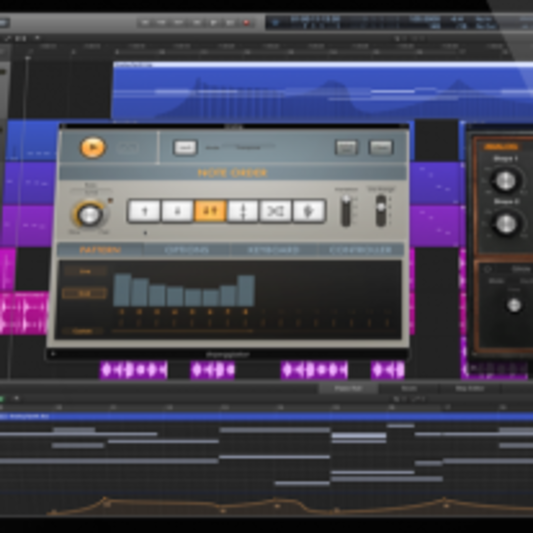The height and width of the screenshot is (533, 533).
Task: Switch to the Pattern tab
Action: 100,250
